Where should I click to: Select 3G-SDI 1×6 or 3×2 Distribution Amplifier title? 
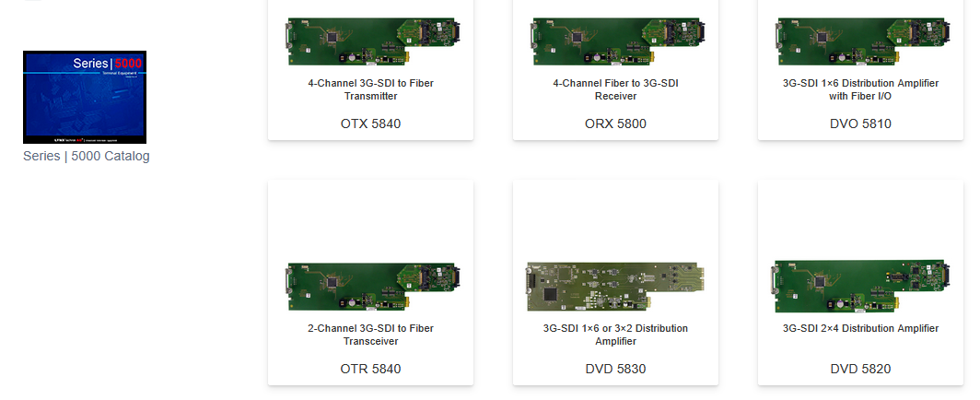[615, 335]
